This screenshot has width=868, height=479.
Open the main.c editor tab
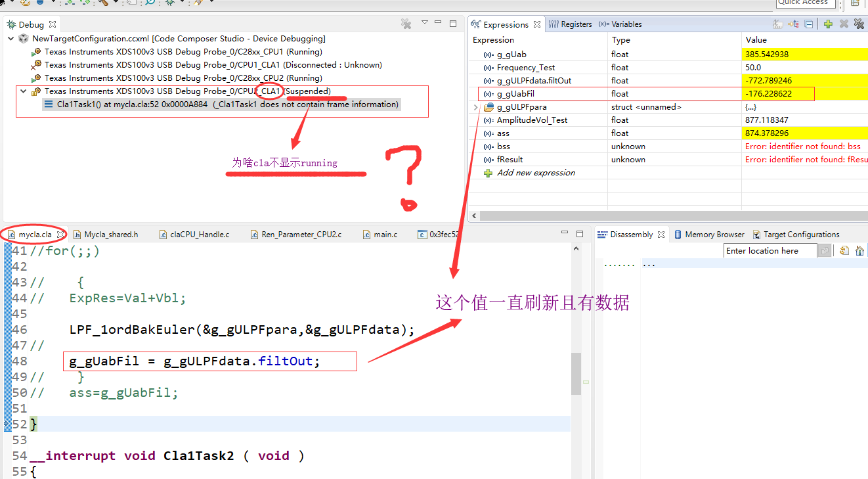(x=380, y=235)
